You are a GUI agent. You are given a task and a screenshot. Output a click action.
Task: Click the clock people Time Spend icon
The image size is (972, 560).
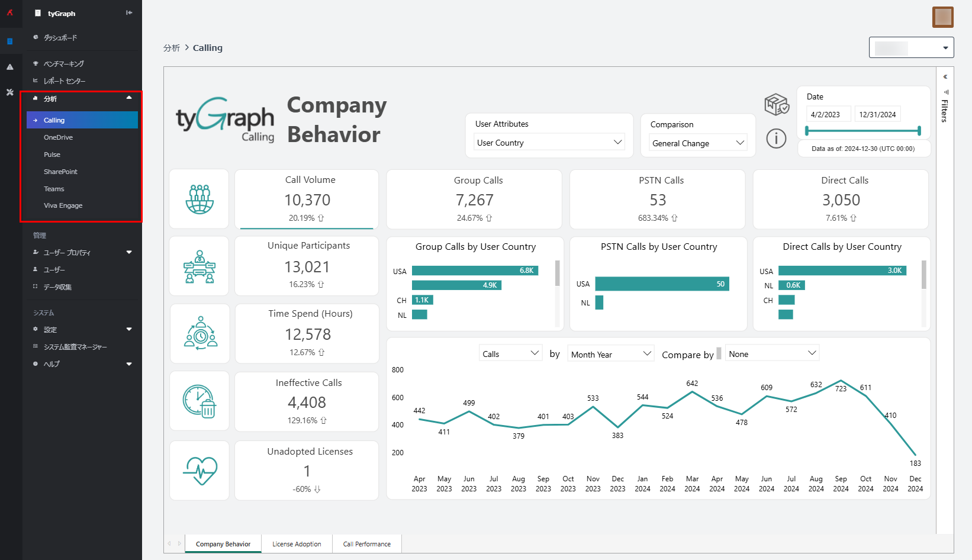(201, 333)
